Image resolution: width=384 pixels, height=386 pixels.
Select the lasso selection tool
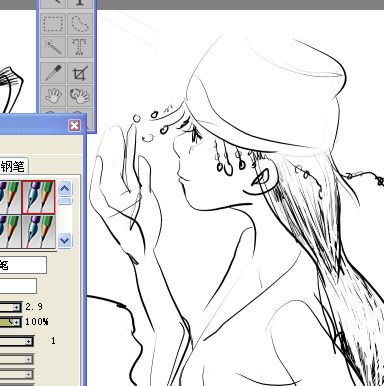(80, 24)
